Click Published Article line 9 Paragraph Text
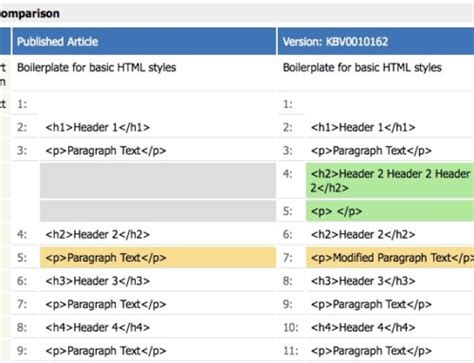Image resolution: width=474 pixels, height=363 pixels. [x=106, y=351]
